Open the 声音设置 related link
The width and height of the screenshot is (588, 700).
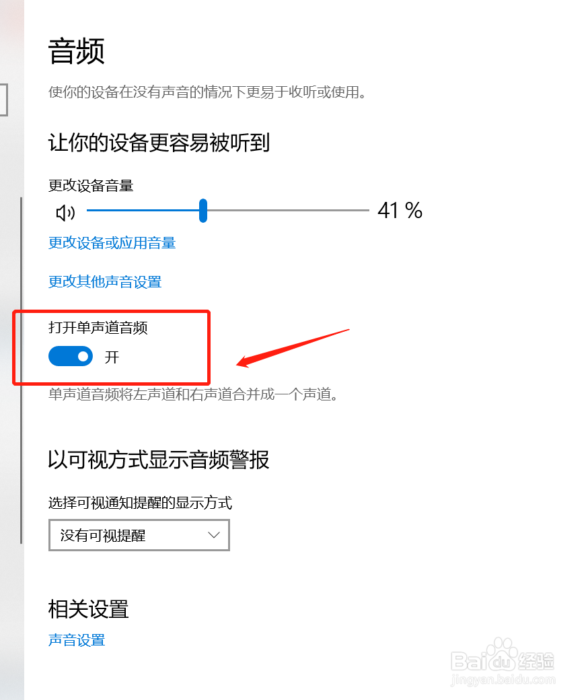77,640
